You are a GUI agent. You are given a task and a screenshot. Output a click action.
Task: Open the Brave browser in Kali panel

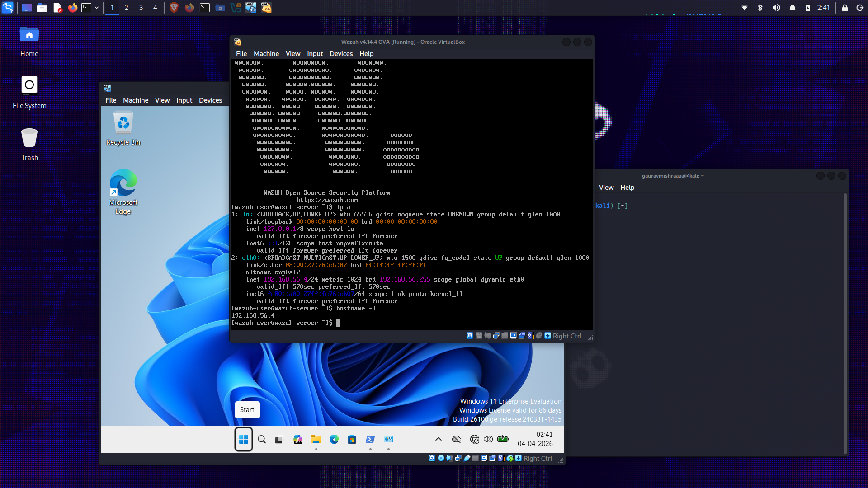174,8
